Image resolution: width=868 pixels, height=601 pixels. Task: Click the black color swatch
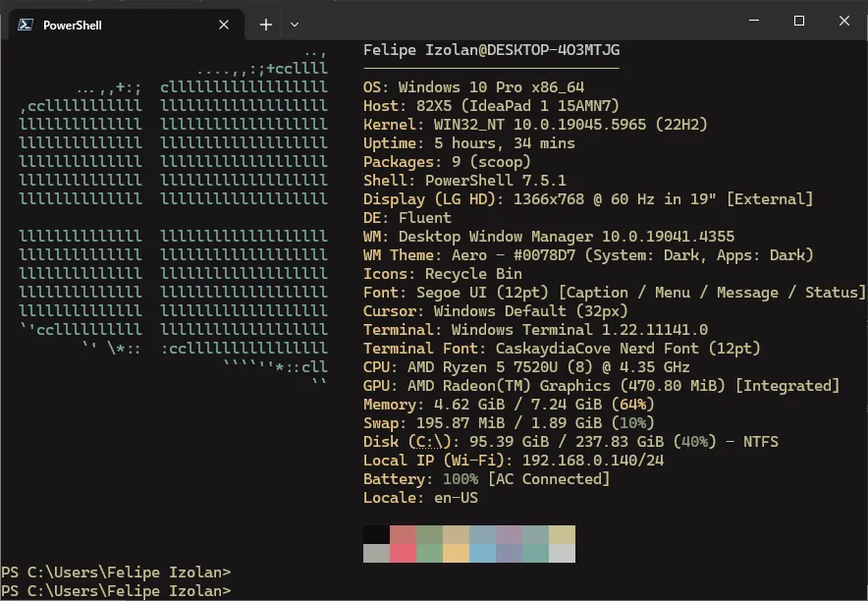376,534
